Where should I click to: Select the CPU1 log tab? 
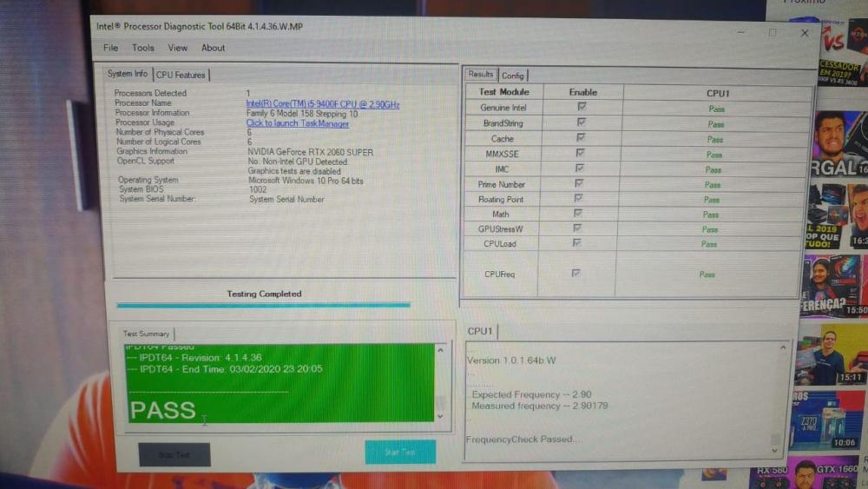(x=480, y=331)
